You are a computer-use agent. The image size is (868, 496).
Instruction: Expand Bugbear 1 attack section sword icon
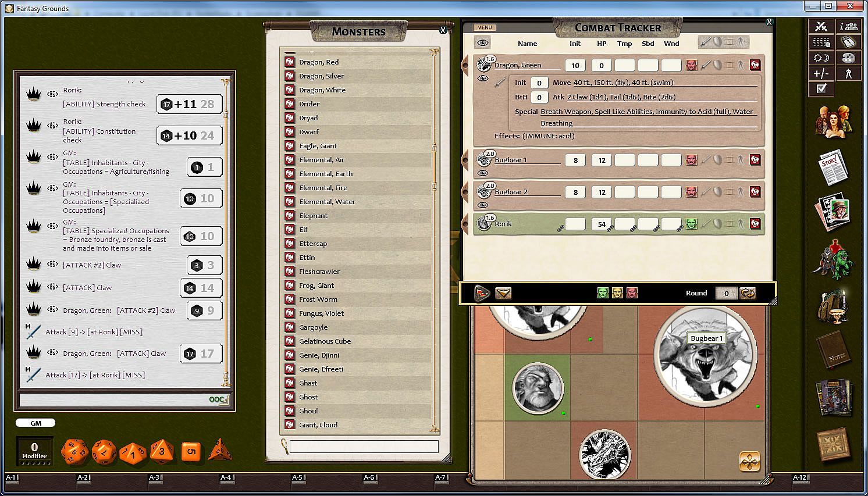coord(705,160)
